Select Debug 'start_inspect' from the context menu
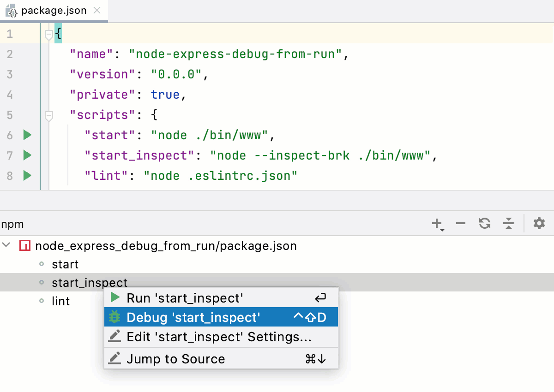Screen dimensions: 554x392 [x=194, y=317]
